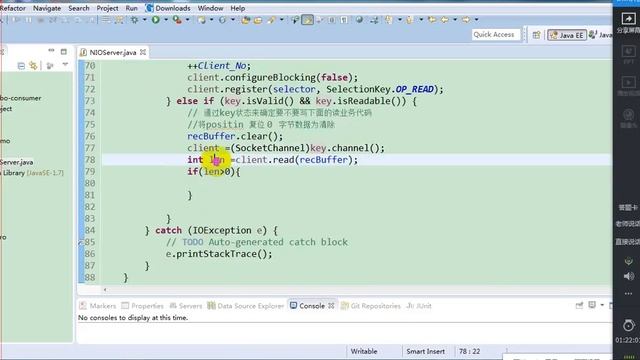The width and height of the screenshot is (640, 360).
Task: Open the Window menu
Action: pyautogui.click(x=210, y=8)
